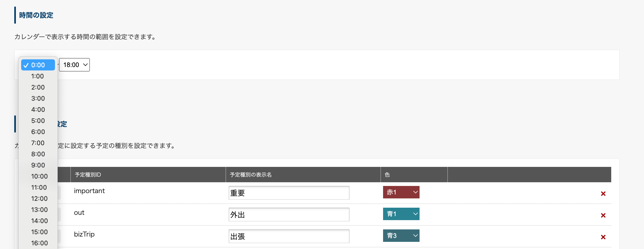Viewport: 644px width, 249px height.
Task: Open the 青3 color dropdown
Action: (401, 235)
